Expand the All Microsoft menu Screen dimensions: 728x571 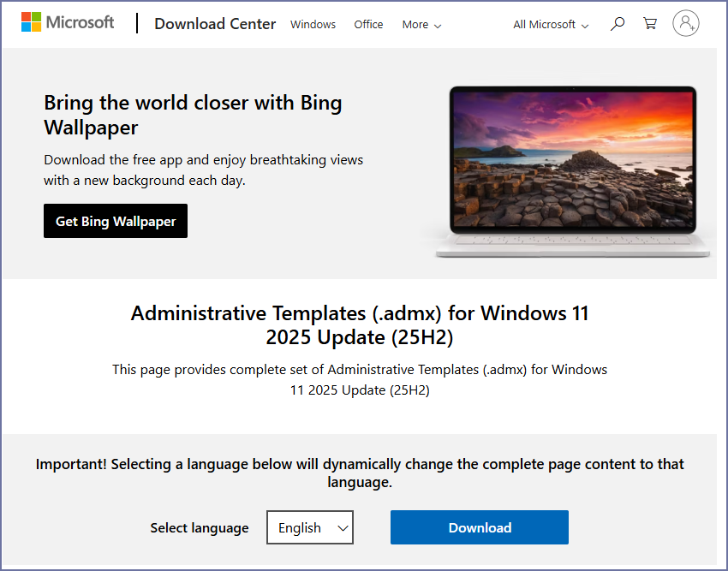tap(551, 25)
